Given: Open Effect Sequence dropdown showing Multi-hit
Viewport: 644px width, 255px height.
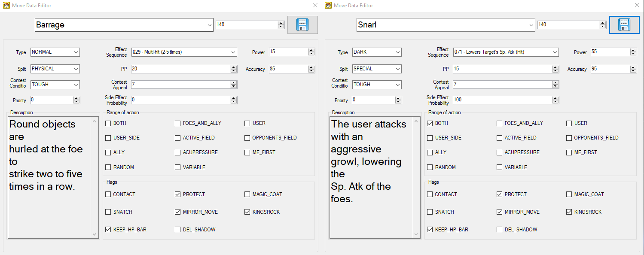Looking at the screenshot, I should (x=233, y=52).
